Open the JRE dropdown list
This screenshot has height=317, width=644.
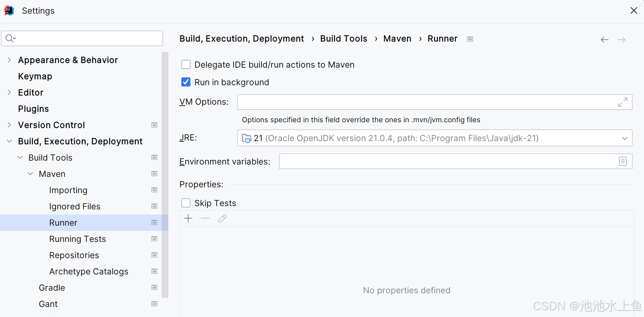(624, 138)
